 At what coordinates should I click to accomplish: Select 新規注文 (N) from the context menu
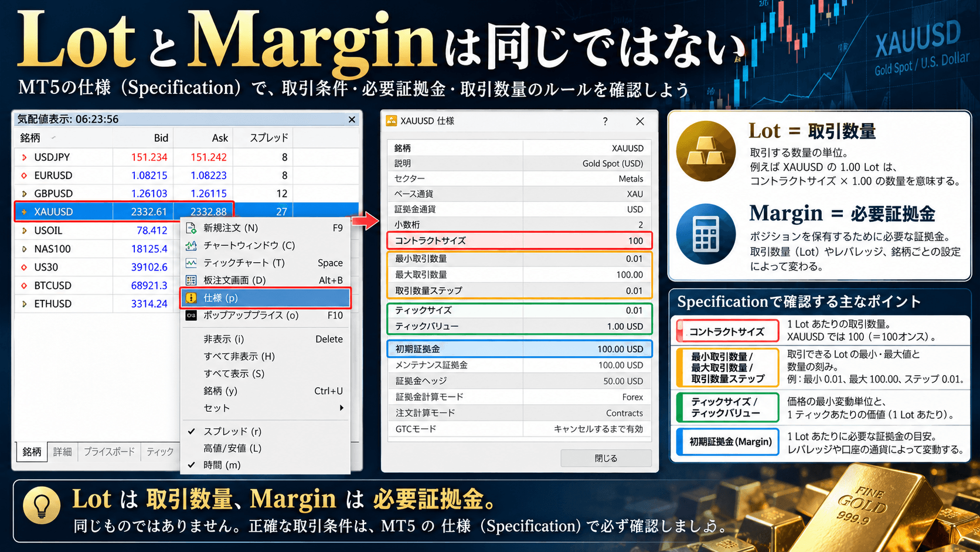tap(266, 228)
